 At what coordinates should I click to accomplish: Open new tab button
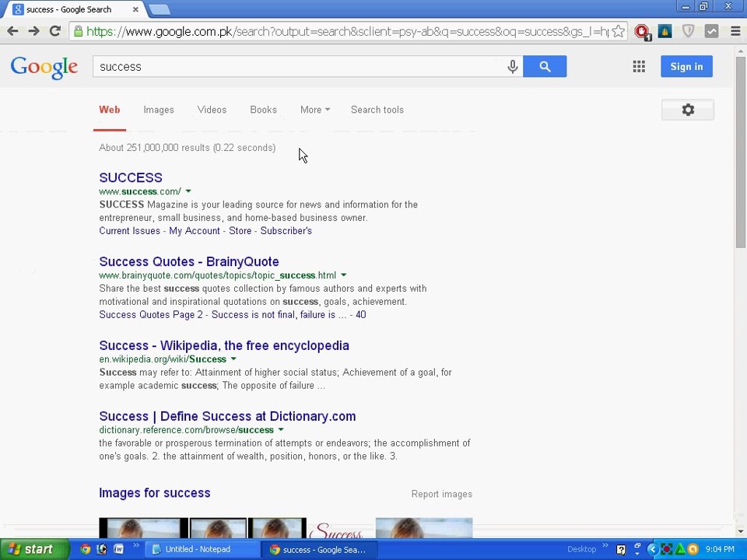(x=159, y=9)
